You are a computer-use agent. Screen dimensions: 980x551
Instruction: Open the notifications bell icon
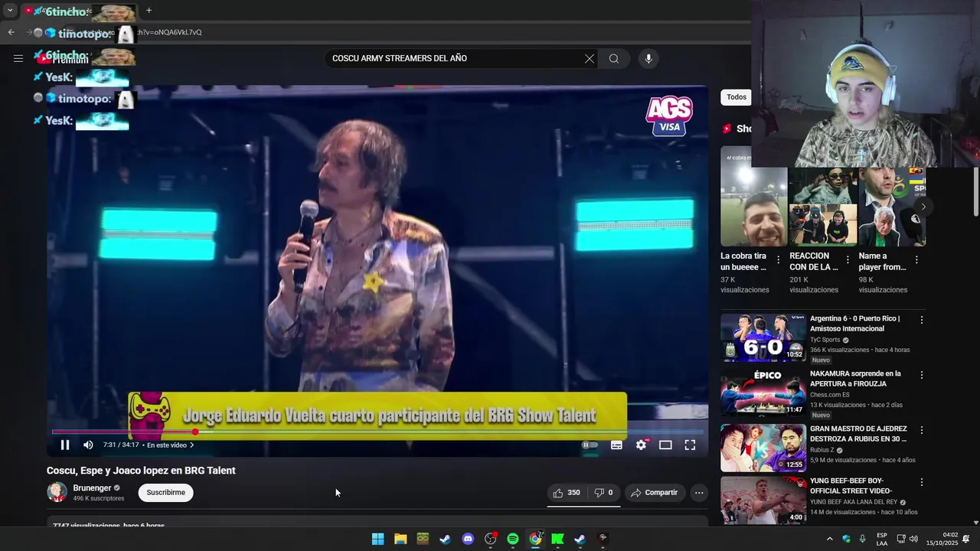click(x=966, y=539)
